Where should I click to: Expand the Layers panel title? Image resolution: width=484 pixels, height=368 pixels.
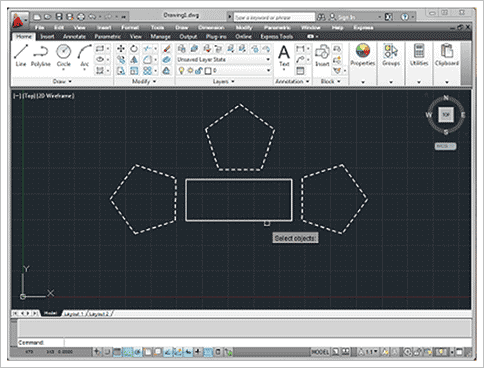224,81
